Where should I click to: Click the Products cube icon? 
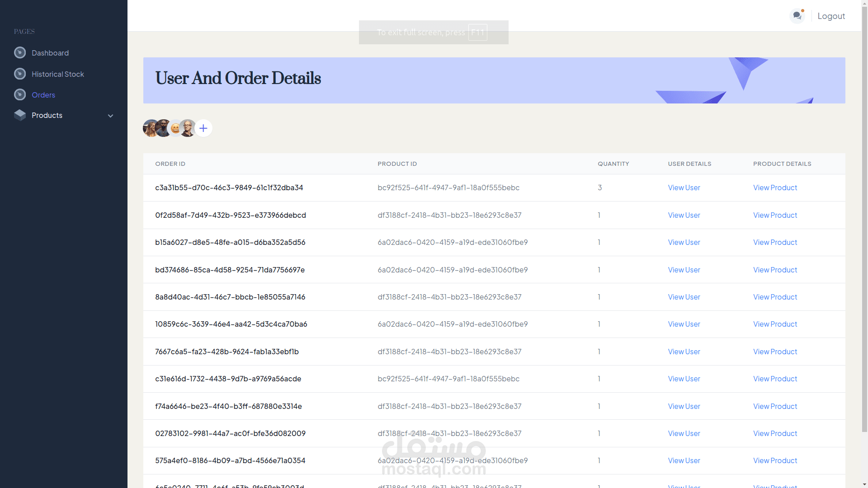coord(20,115)
